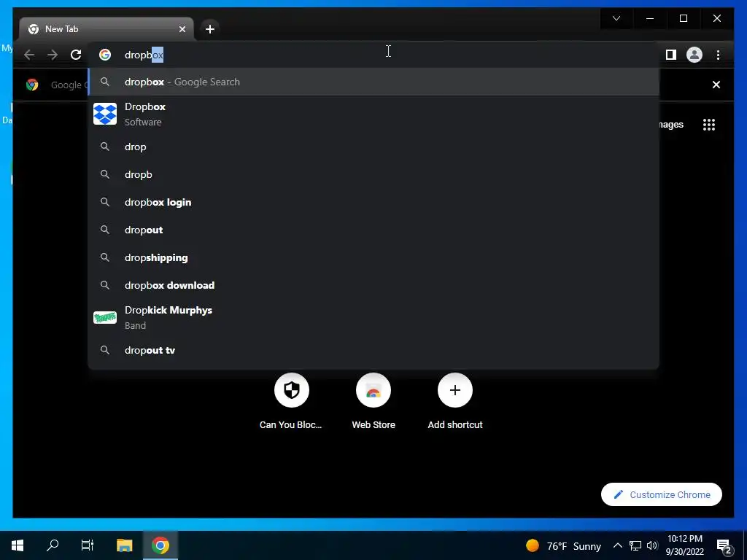Open the notification center icon
This screenshot has height=560, width=747.
pyautogui.click(x=724, y=546)
